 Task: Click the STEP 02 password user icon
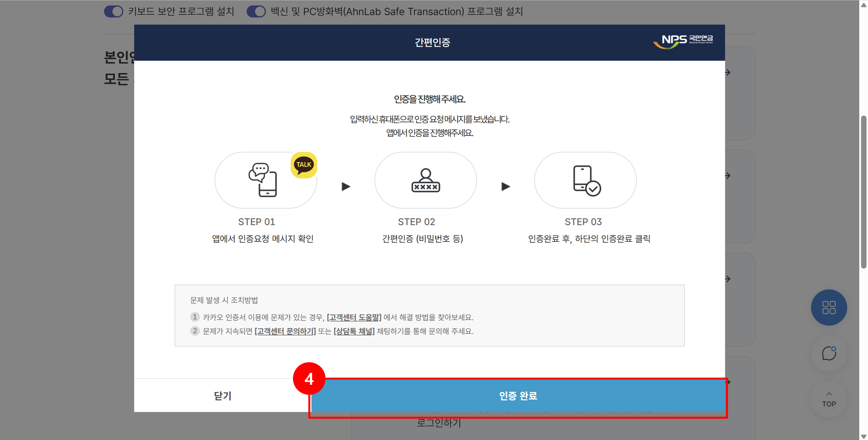(426, 180)
